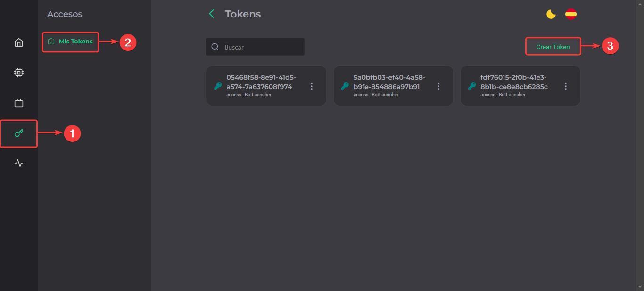Viewport: 644px width, 291px height.
Task: Open the TV screen sidebar icon
Action: [x=19, y=103]
